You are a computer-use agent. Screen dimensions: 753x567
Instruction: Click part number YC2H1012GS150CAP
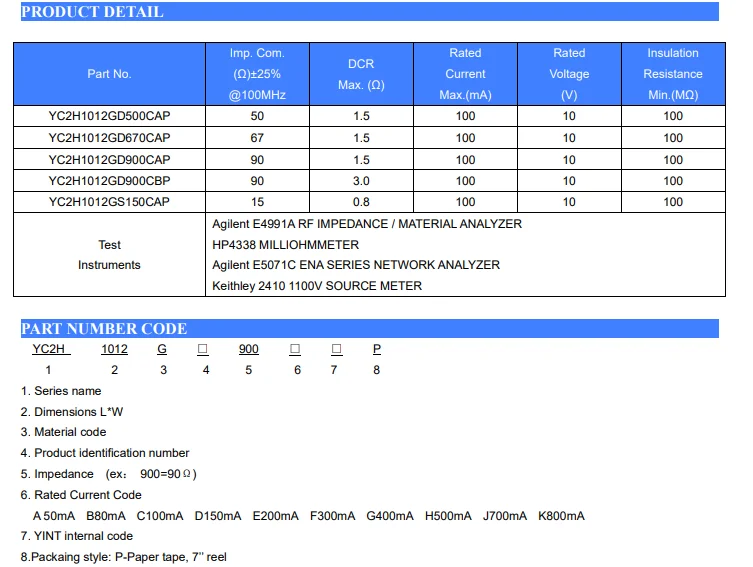tap(109, 202)
